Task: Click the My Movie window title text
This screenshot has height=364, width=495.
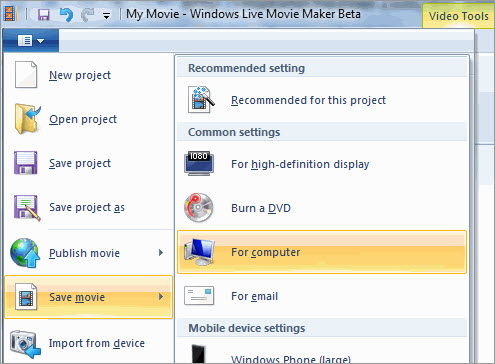Action: (243, 14)
